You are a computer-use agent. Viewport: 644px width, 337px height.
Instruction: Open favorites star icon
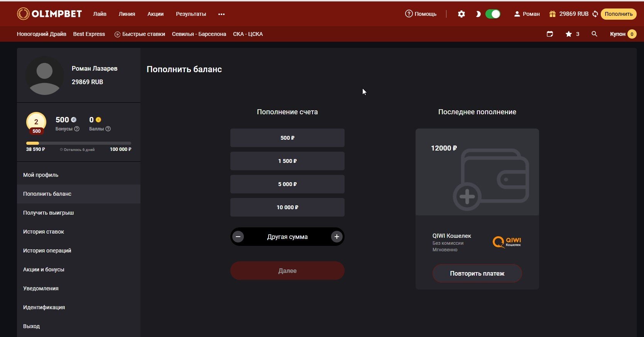pyautogui.click(x=568, y=34)
